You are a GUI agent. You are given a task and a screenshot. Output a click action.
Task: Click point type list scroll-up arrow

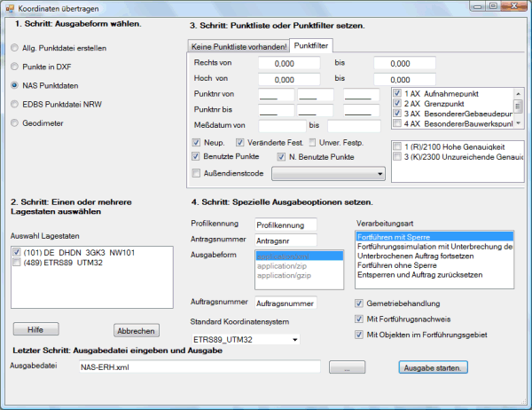click(518, 93)
